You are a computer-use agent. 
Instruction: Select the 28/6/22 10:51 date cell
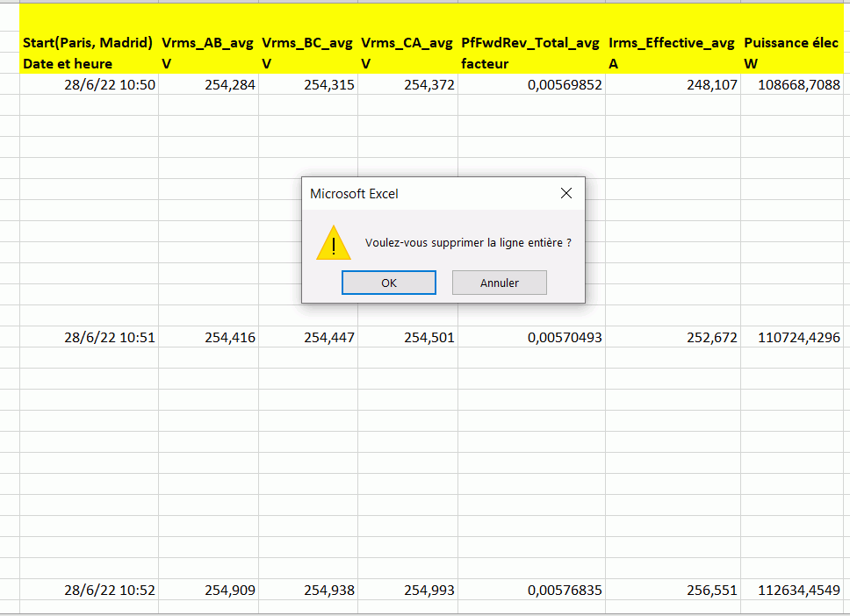pyautogui.click(x=89, y=337)
